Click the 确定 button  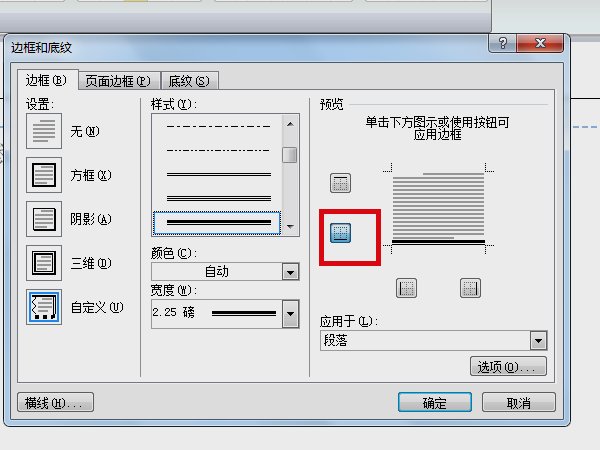click(435, 403)
